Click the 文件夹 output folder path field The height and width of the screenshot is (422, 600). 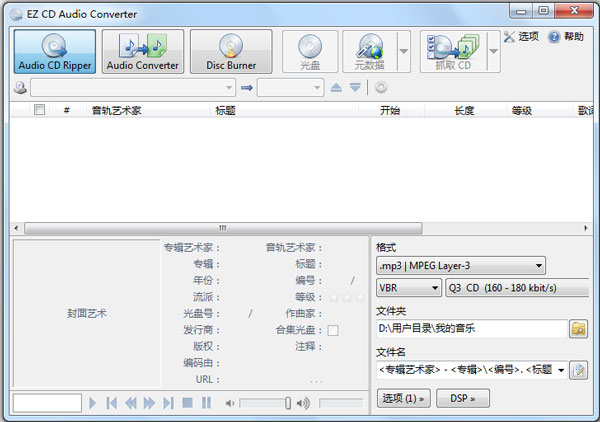click(x=472, y=328)
